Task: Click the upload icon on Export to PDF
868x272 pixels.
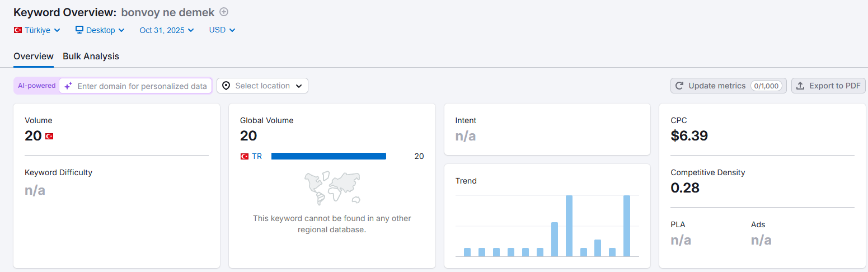Action: 800,86
